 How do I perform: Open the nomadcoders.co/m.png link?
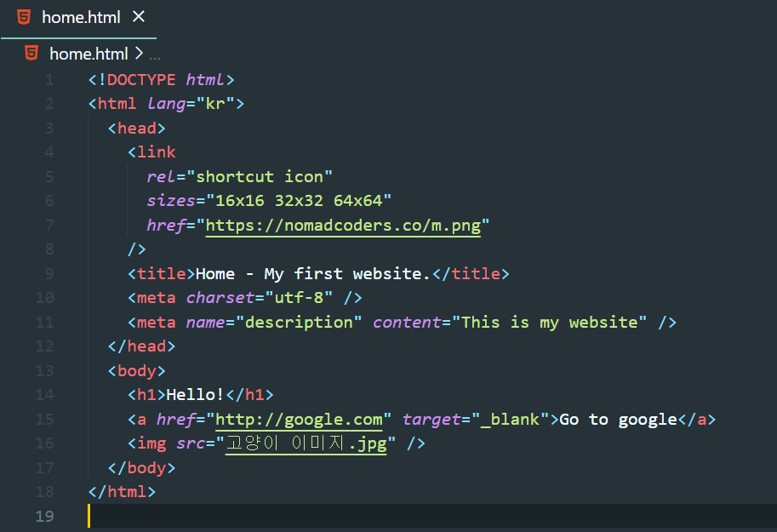(x=343, y=226)
